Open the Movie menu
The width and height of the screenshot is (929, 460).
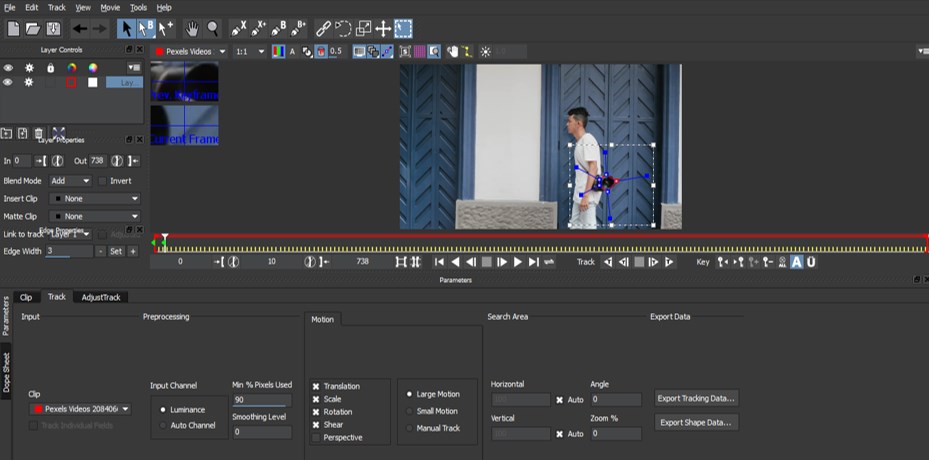tap(110, 7)
